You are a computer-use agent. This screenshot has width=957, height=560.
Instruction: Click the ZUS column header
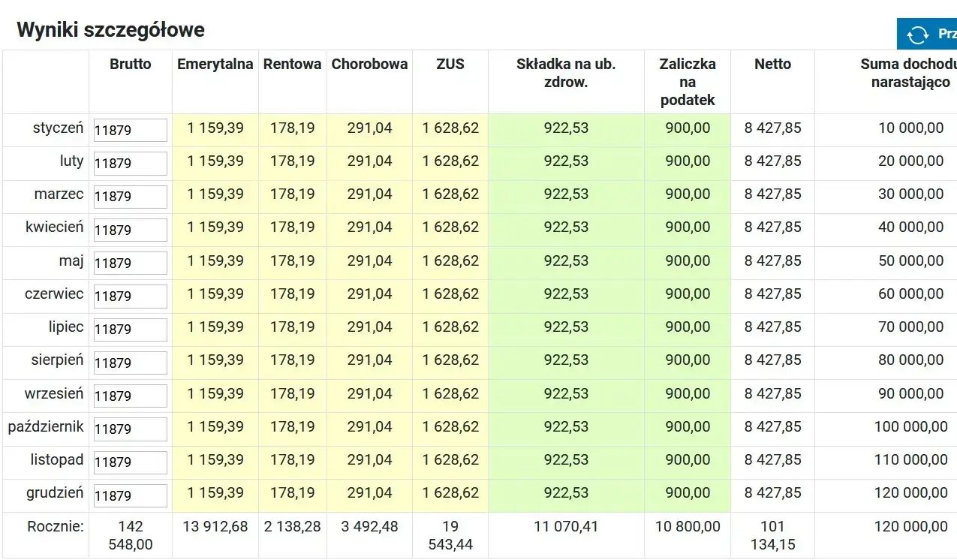pyautogui.click(x=450, y=65)
